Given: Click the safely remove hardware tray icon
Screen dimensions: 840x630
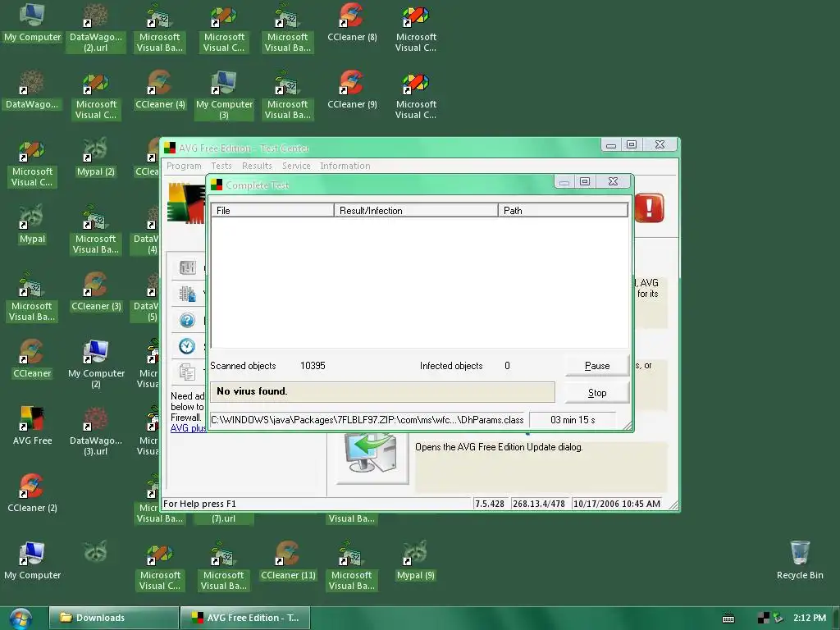Looking at the screenshot, I should pos(778,618).
